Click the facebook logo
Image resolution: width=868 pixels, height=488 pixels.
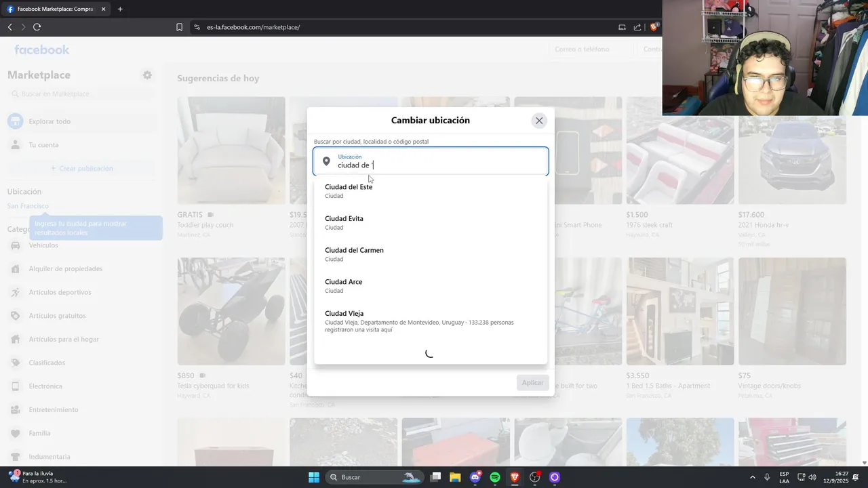tap(42, 49)
